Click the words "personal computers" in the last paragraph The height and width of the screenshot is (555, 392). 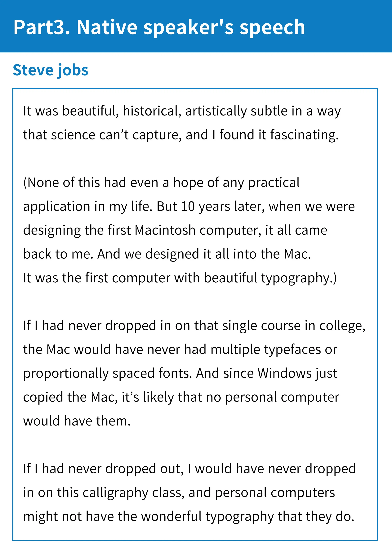[275, 493]
